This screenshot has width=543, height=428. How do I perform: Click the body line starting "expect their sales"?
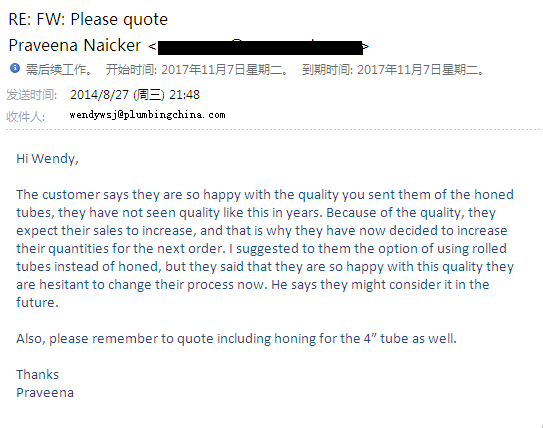262,231
